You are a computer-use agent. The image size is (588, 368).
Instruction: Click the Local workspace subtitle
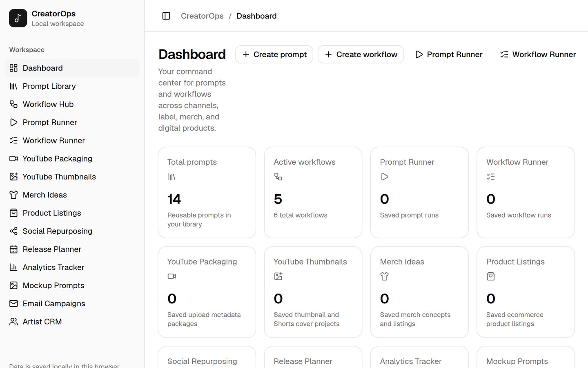click(58, 24)
